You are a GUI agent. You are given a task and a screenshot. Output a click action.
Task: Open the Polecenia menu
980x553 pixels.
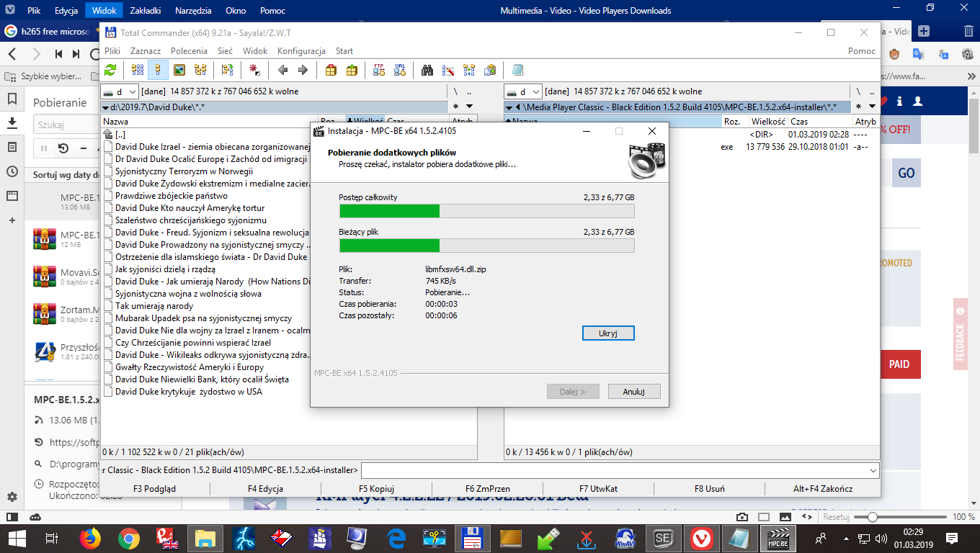pyautogui.click(x=189, y=51)
